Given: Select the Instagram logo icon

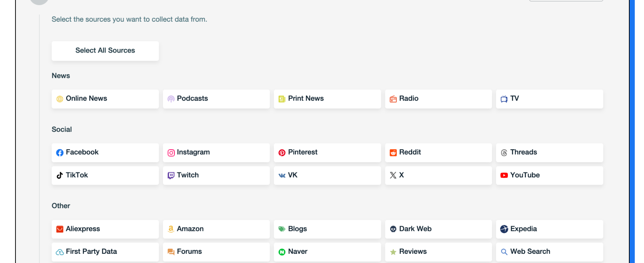Looking at the screenshot, I should (x=171, y=153).
